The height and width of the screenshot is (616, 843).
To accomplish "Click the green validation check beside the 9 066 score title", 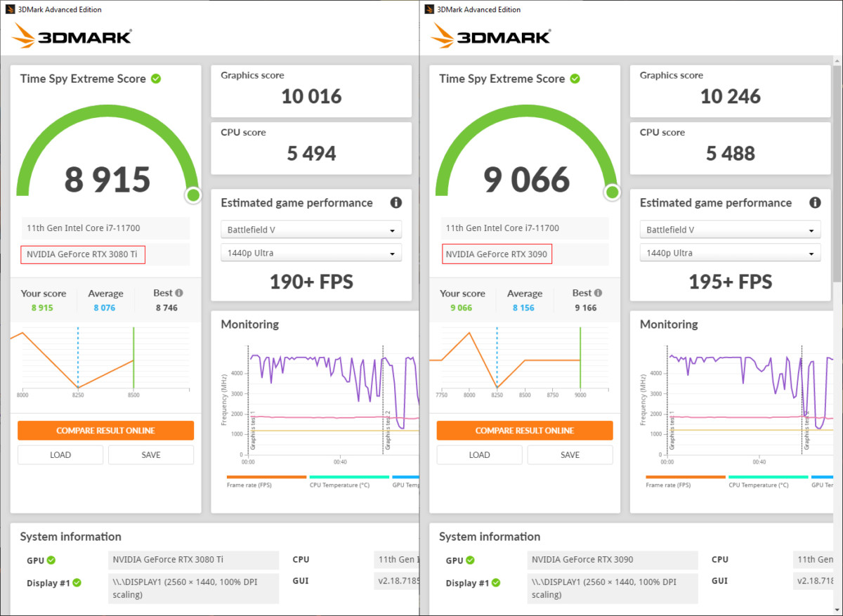I will pyautogui.click(x=575, y=79).
